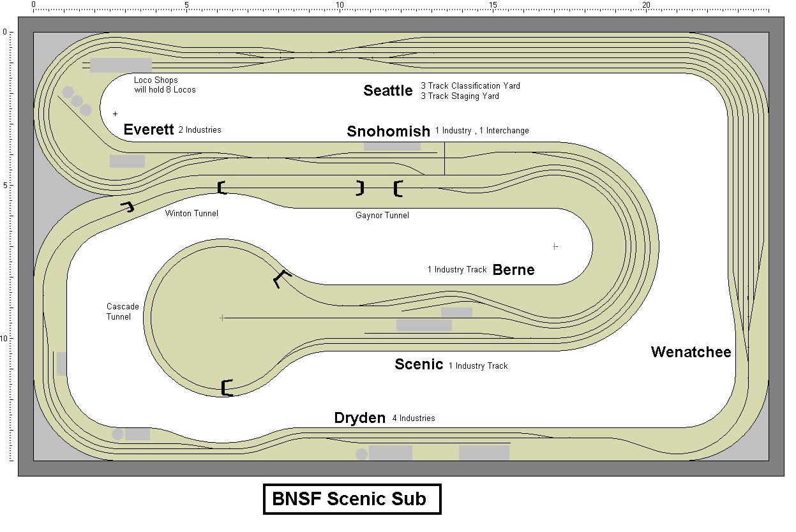796x532 pixels.
Task: Select the '3 Track Classification Yard' text
Action: (x=470, y=85)
